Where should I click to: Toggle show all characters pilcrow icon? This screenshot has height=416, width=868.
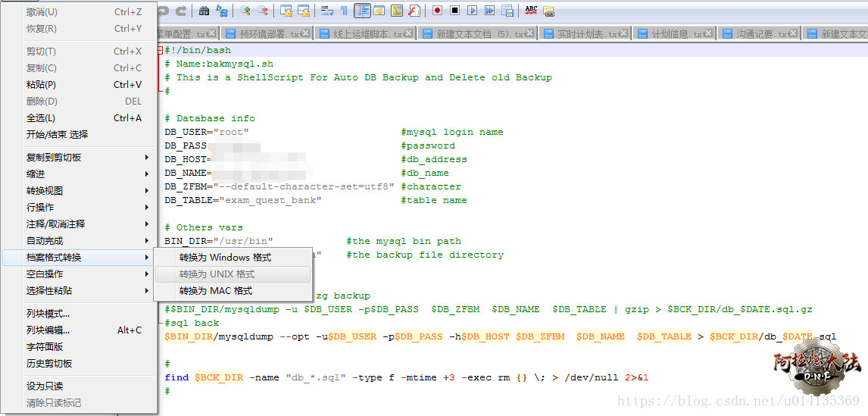tap(344, 11)
